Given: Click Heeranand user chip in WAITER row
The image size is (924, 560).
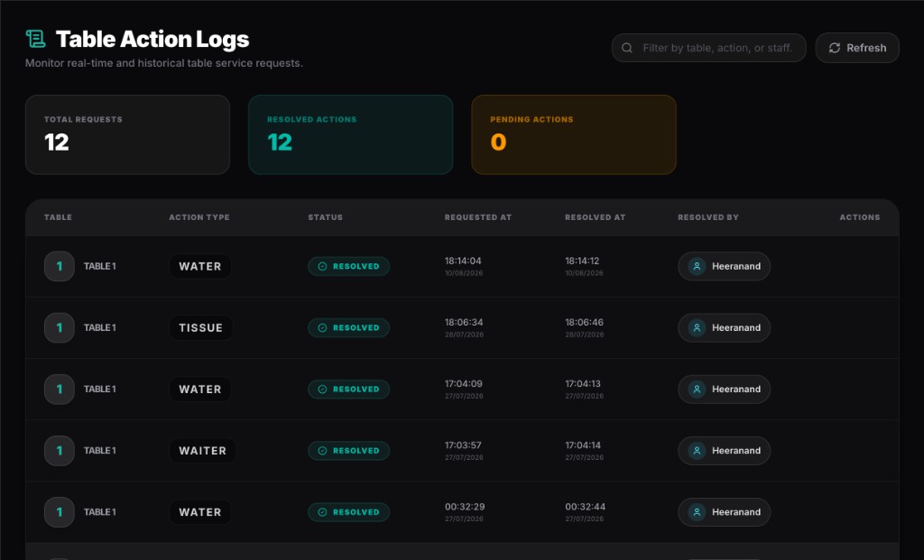Looking at the screenshot, I should pos(724,451).
